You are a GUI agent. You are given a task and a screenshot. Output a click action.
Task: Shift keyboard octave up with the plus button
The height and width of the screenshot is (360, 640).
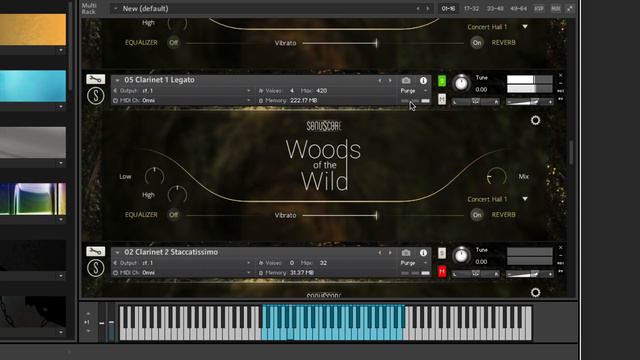click(x=89, y=313)
